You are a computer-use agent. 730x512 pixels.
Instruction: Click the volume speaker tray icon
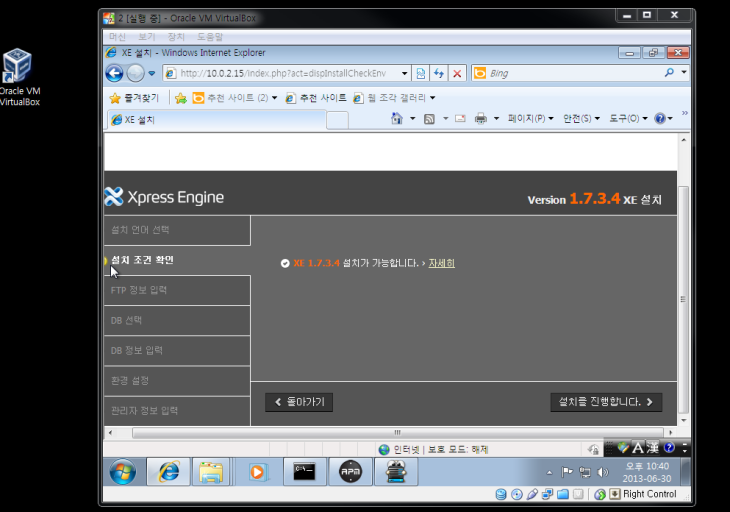coord(602,472)
